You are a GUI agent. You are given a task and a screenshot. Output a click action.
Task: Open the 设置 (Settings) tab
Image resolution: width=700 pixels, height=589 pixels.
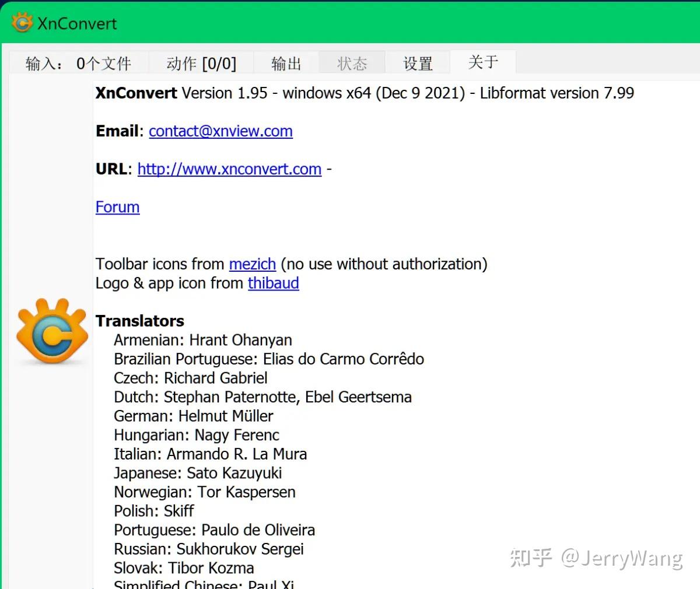pos(418,63)
